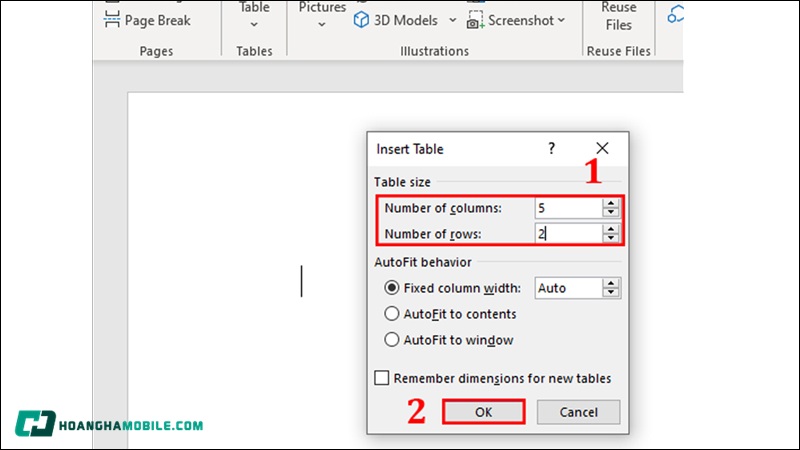Click Cancel in Insert Table dialog
This screenshot has width=800, height=450.
pos(579,412)
